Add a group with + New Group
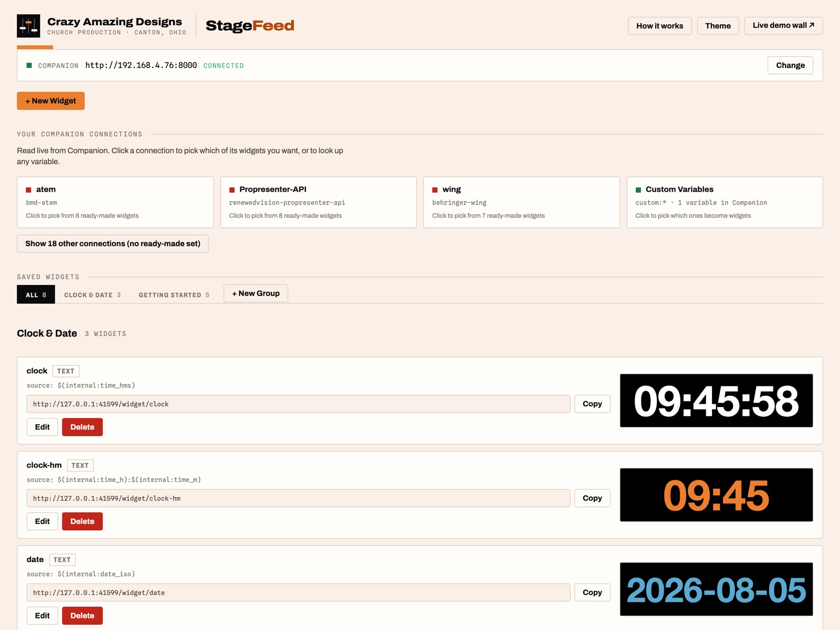Image resolution: width=840 pixels, height=630 pixels. 256,293
